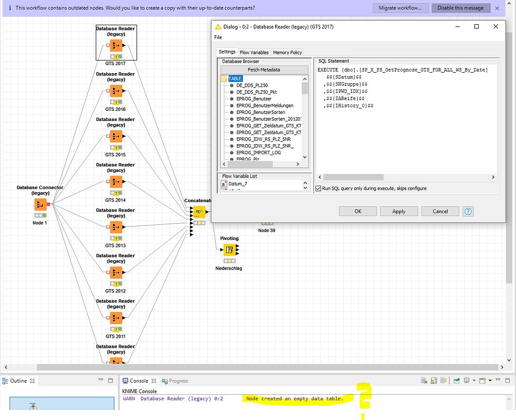This screenshot has height=420, width=516.
Task: Open the File menu in the dialog
Action: pyautogui.click(x=218, y=37)
